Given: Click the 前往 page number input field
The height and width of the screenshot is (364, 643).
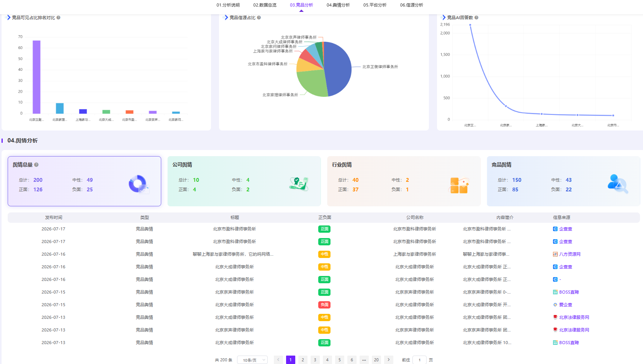Looking at the screenshot, I should pyautogui.click(x=420, y=360).
